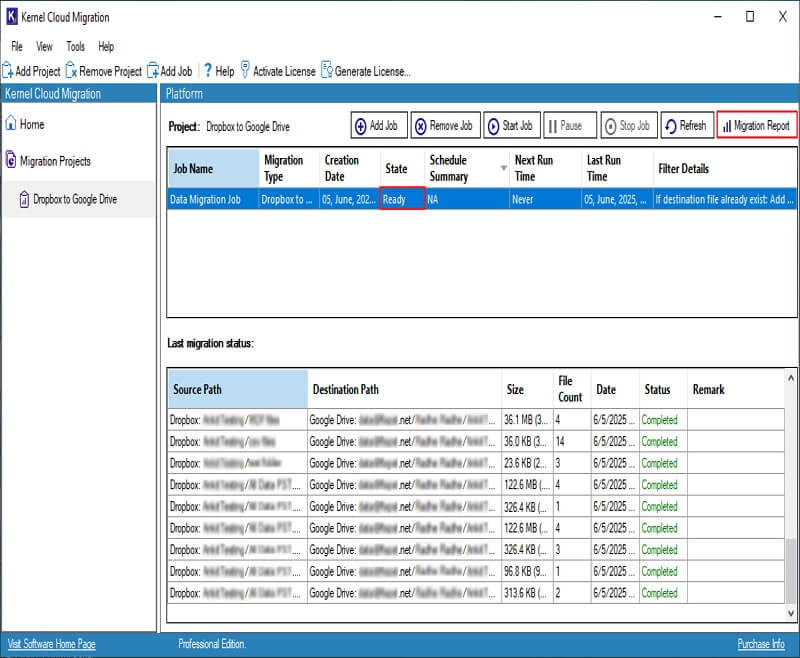Click the status list vertical scrollbar thumb
Viewport: 800px width, 658px height.
coord(791,571)
